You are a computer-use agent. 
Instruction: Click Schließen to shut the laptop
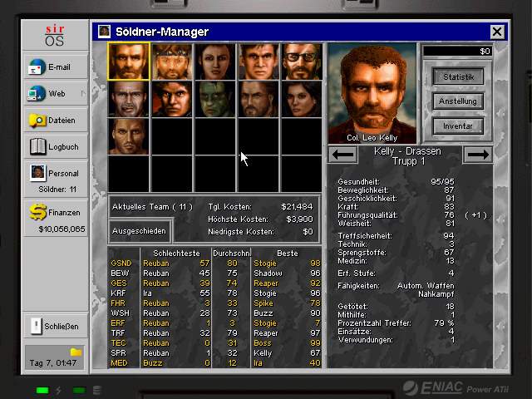(56, 326)
